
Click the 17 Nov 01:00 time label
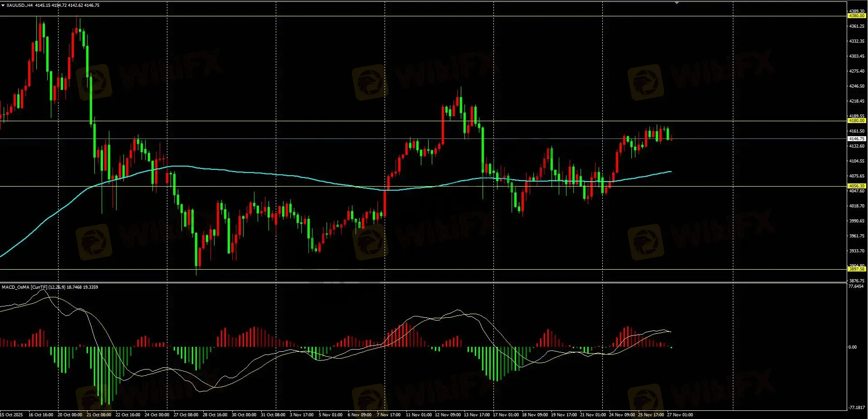(506, 414)
